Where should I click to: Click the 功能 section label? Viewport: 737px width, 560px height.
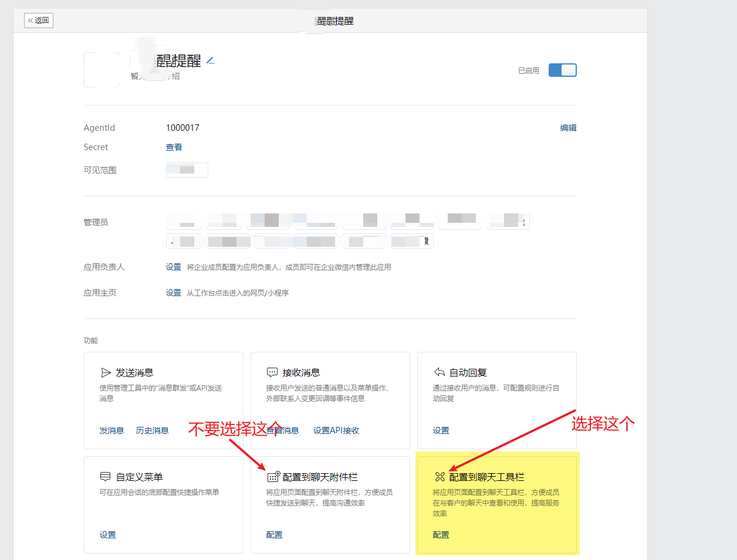90,340
